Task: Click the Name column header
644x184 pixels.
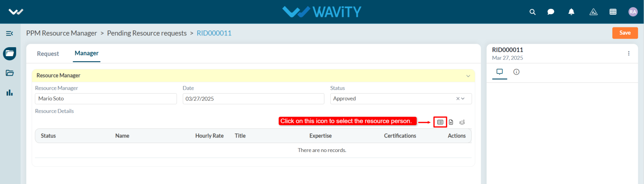Action: (122, 136)
